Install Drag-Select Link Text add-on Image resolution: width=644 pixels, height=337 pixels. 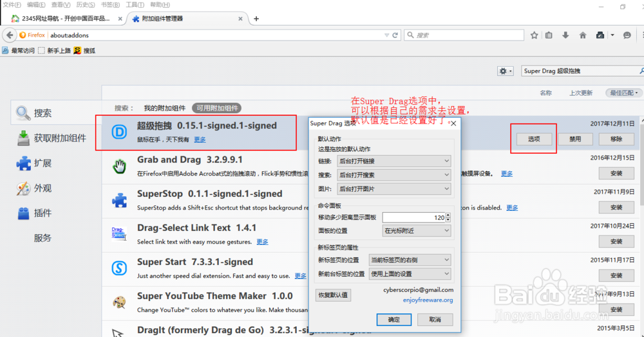[616, 241]
